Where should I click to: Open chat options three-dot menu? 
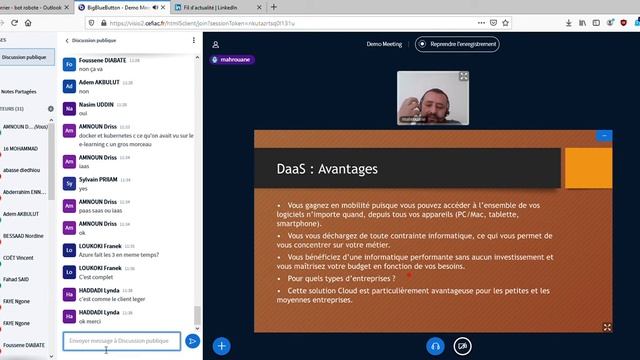click(193, 40)
